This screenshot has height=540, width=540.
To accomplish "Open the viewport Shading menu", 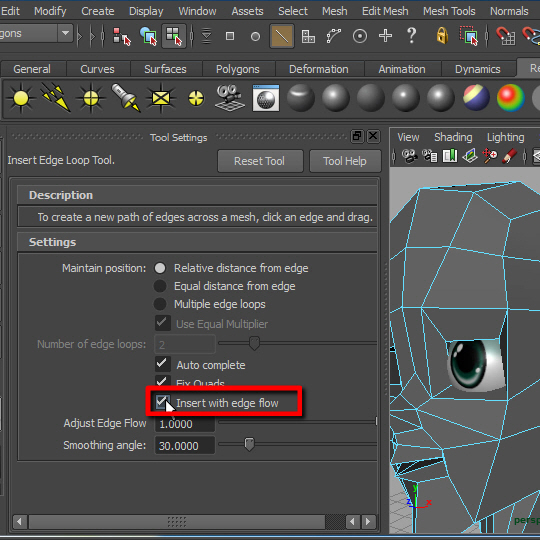I will point(453,137).
